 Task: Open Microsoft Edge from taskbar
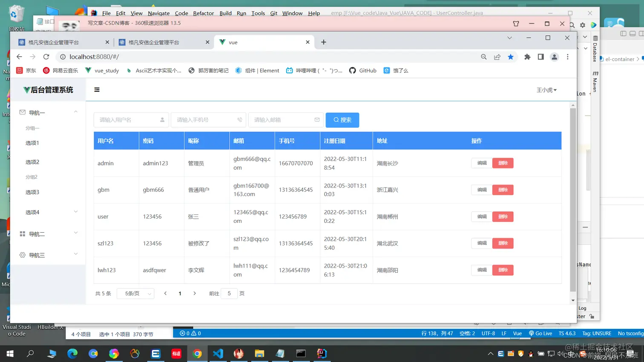pos(72,353)
